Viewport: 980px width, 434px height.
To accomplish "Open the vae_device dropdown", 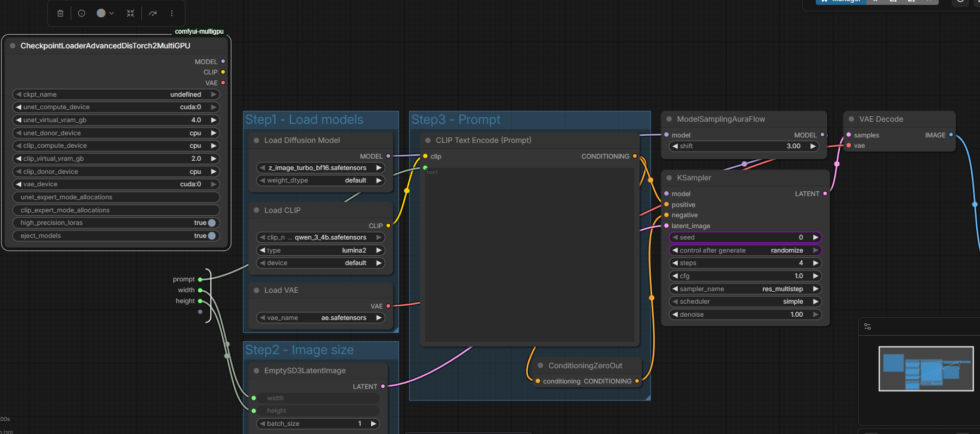I will click(116, 184).
